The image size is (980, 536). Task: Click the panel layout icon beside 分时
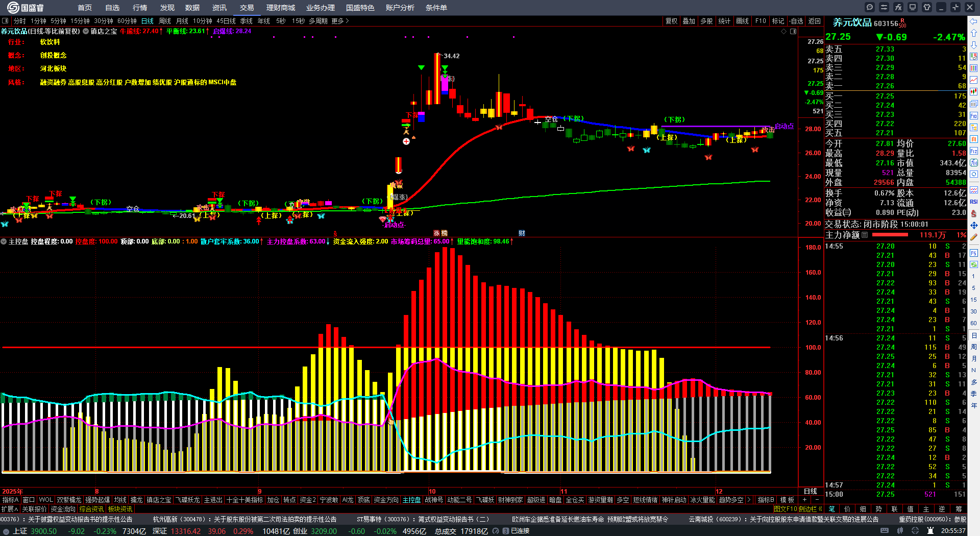(5, 21)
